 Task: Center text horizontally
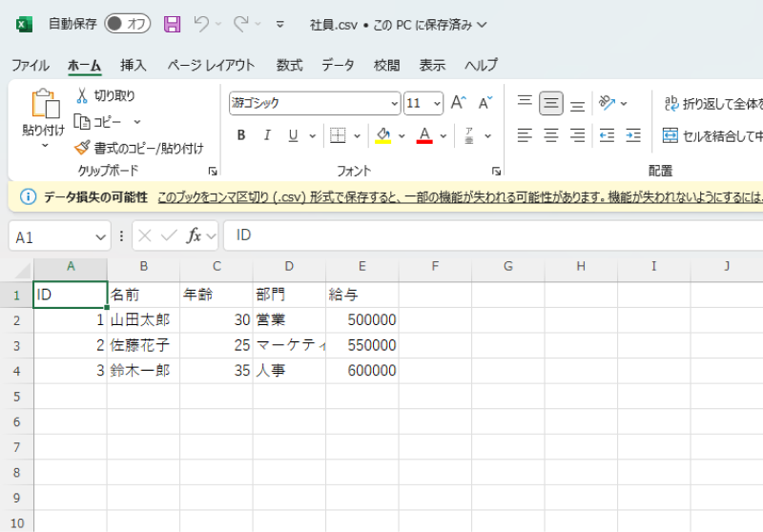click(551, 135)
